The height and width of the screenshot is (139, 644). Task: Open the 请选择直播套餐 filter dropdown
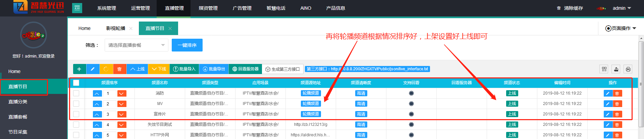click(x=136, y=45)
